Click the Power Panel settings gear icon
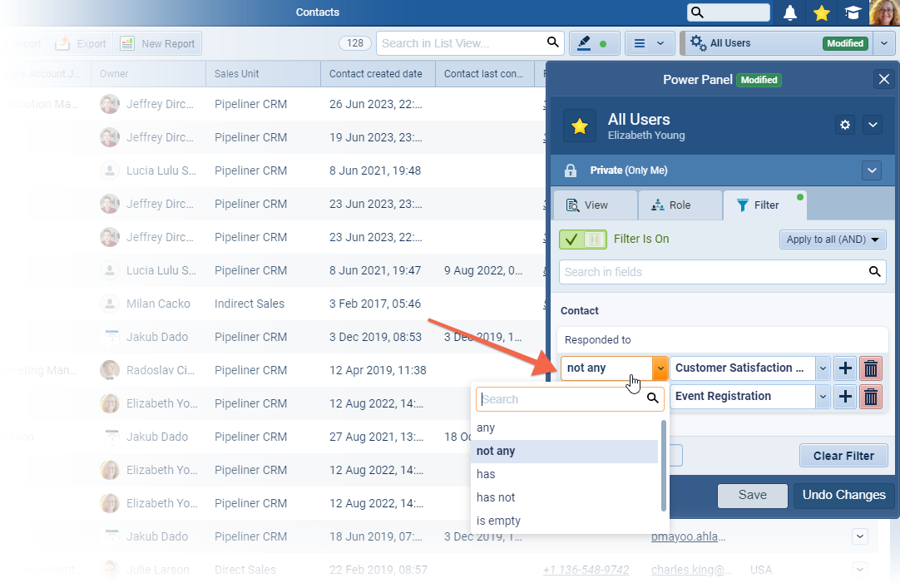 [845, 125]
